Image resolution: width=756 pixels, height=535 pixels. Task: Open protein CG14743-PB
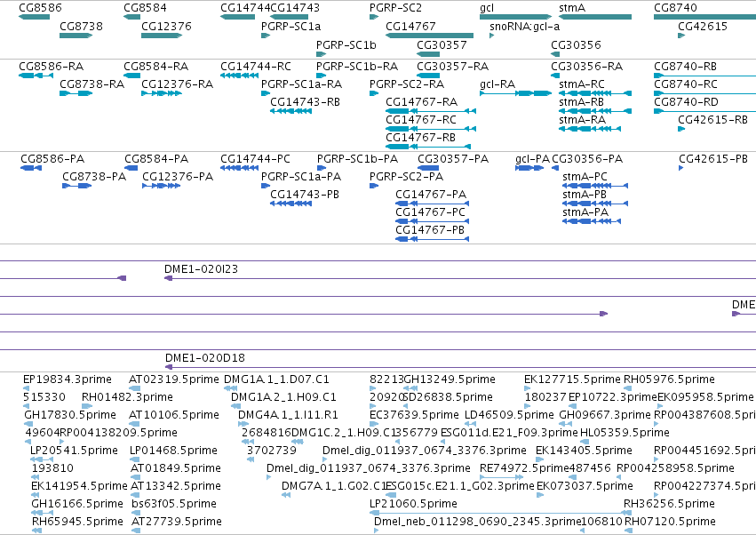tap(290, 204)
